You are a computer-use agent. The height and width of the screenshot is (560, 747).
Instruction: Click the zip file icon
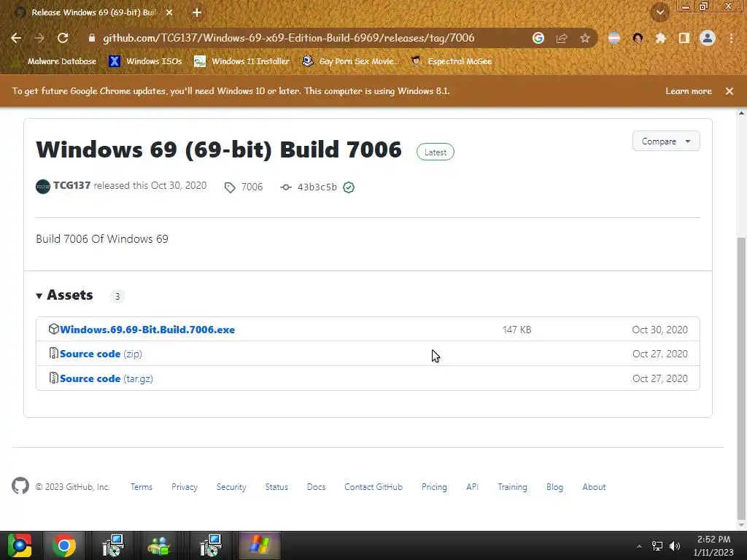tap(54, 354)
